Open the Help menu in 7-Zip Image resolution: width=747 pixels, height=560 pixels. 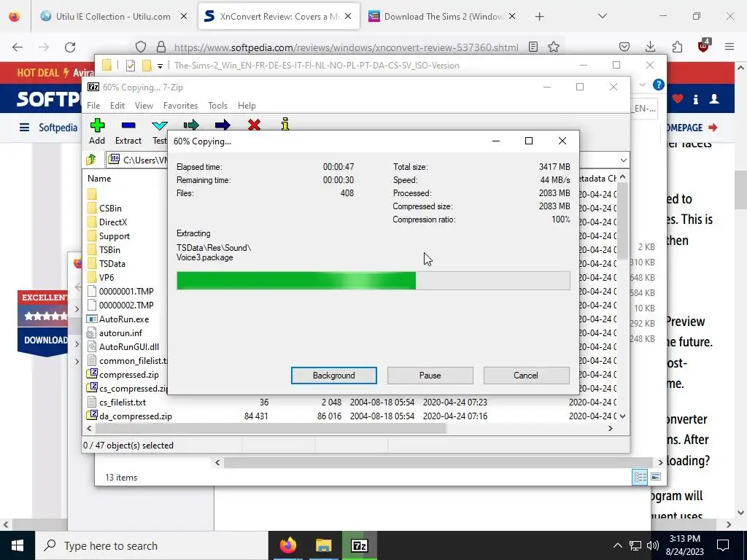coord(247,105)
